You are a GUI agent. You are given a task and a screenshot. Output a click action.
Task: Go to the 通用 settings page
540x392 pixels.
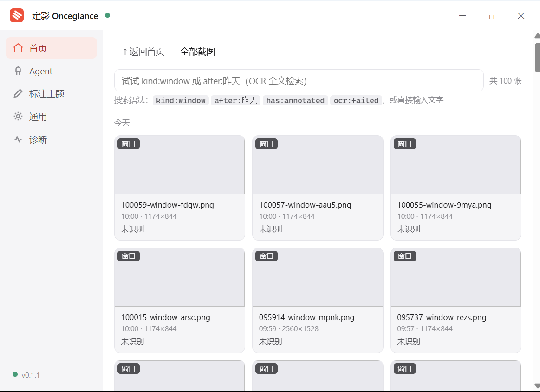click(x=52, y=117)
